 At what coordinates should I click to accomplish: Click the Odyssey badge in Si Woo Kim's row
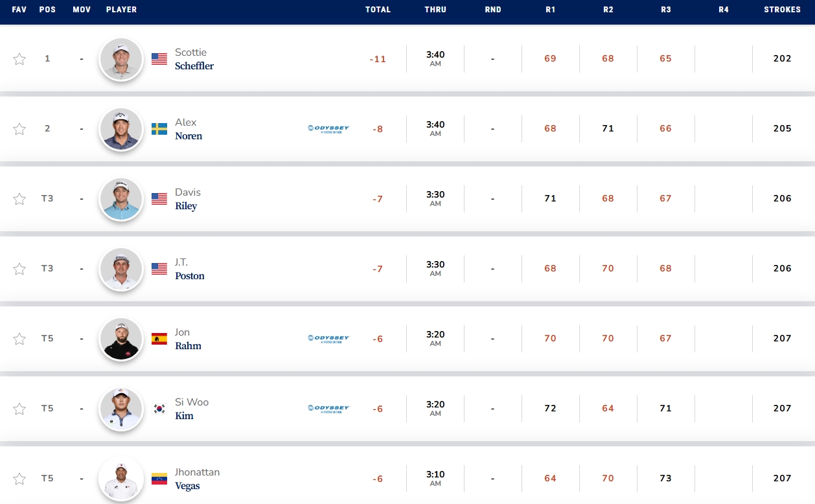328,408
